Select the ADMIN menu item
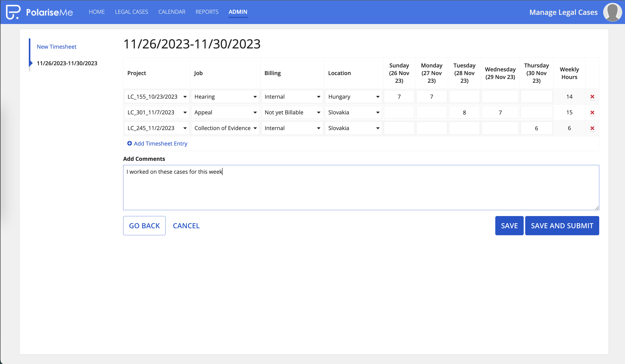The width and height of the screenshot is (625, 364). [x=238, y=12]
